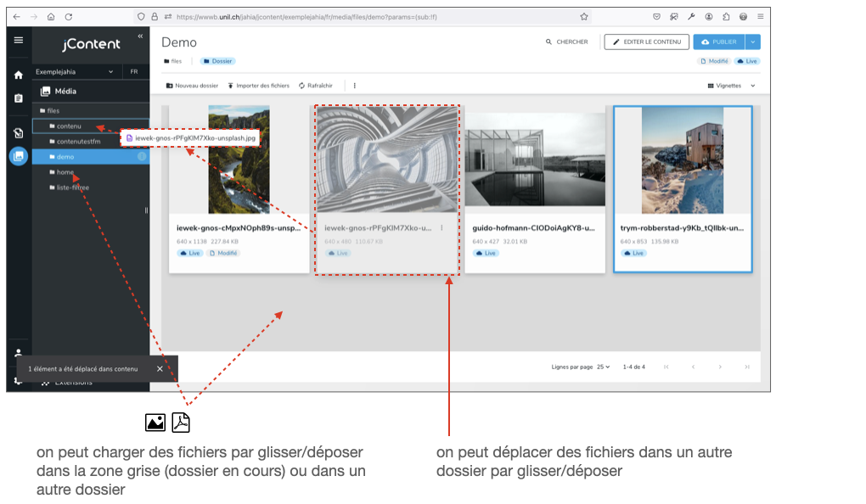Dismiss the 'déplacé dans contenu' notification
Screen dimensions: 866x504
160,369
